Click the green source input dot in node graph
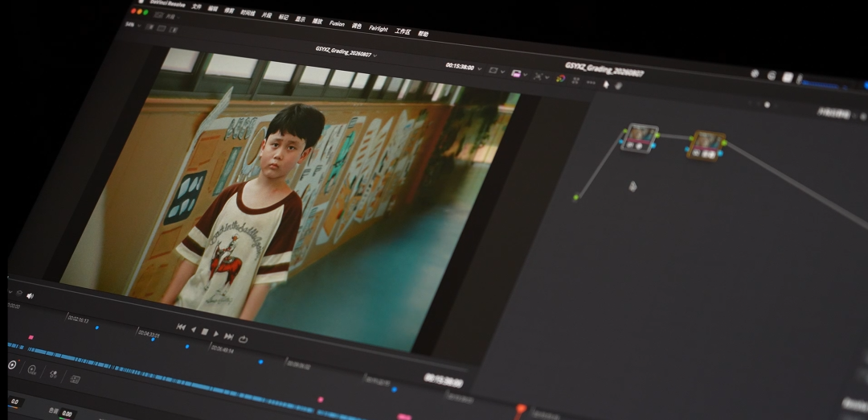 coord(576,197)
